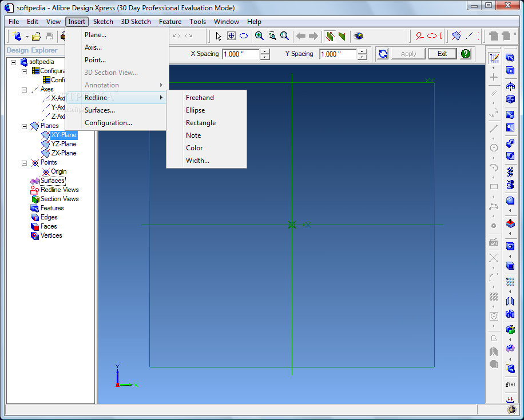Click the Save floppy disk icon
Screen dimensions: 524x420
click(49, 36)
